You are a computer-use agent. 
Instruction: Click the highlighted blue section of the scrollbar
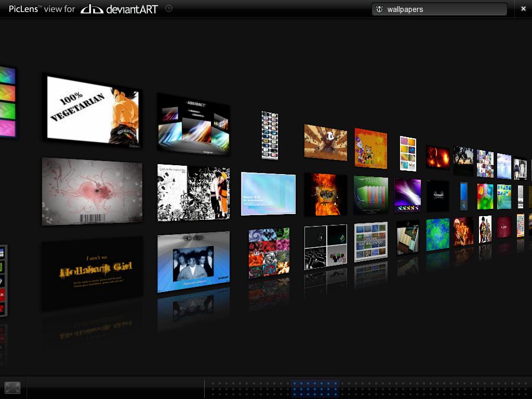pos(315,389)
